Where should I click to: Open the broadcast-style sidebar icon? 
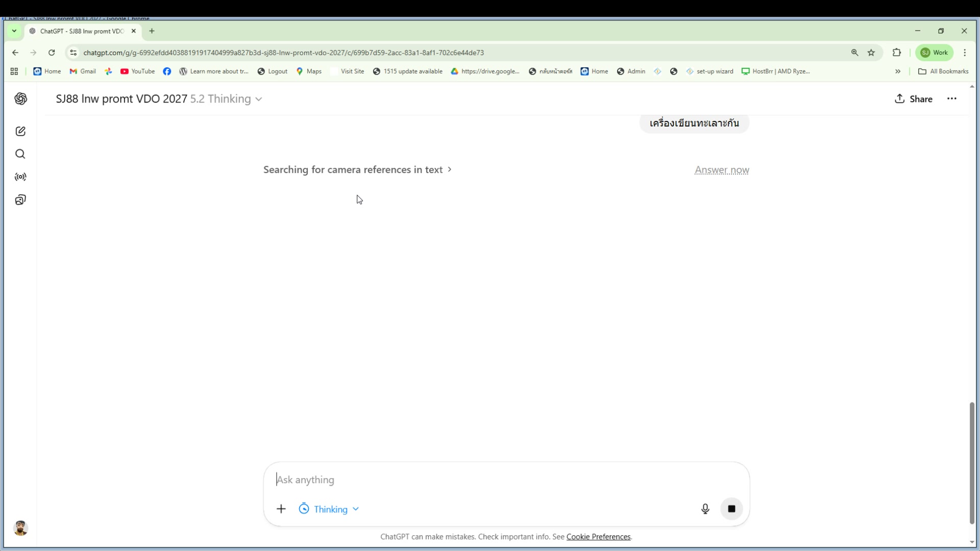click(20, 177)
